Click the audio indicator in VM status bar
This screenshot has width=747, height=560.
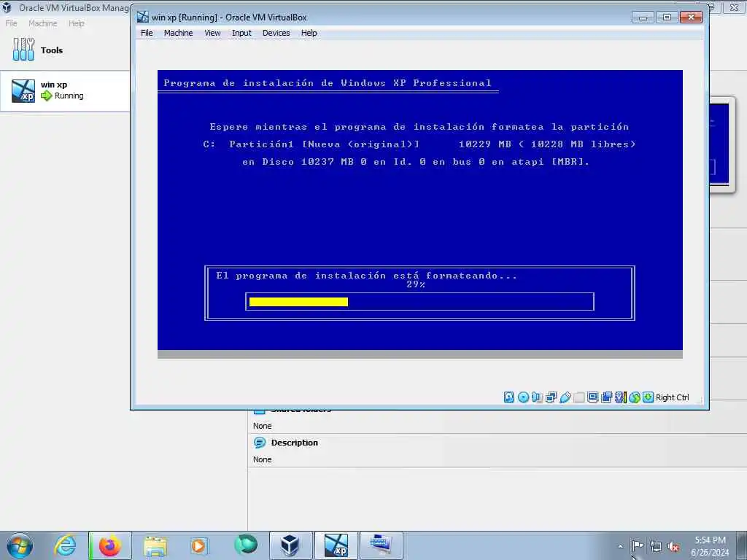click(537, 397)
